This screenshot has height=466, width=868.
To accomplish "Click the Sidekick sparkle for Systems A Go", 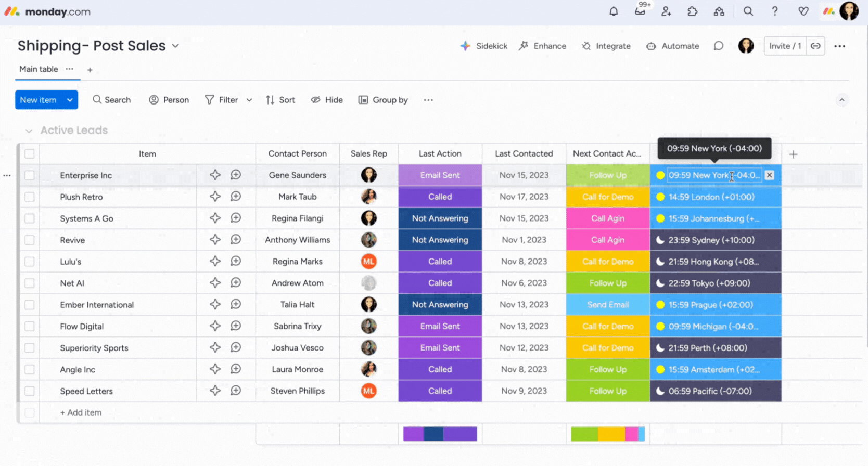I will [215, 218].
